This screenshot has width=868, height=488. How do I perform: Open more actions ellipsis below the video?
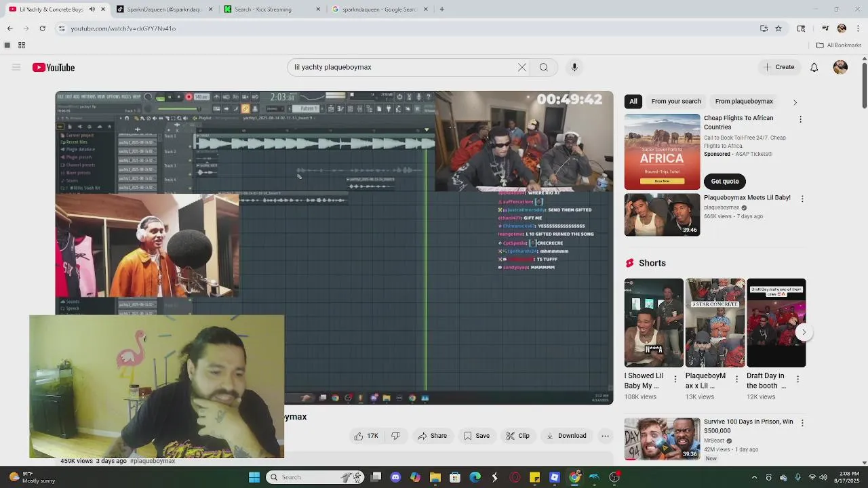click(x=606, y=436)
